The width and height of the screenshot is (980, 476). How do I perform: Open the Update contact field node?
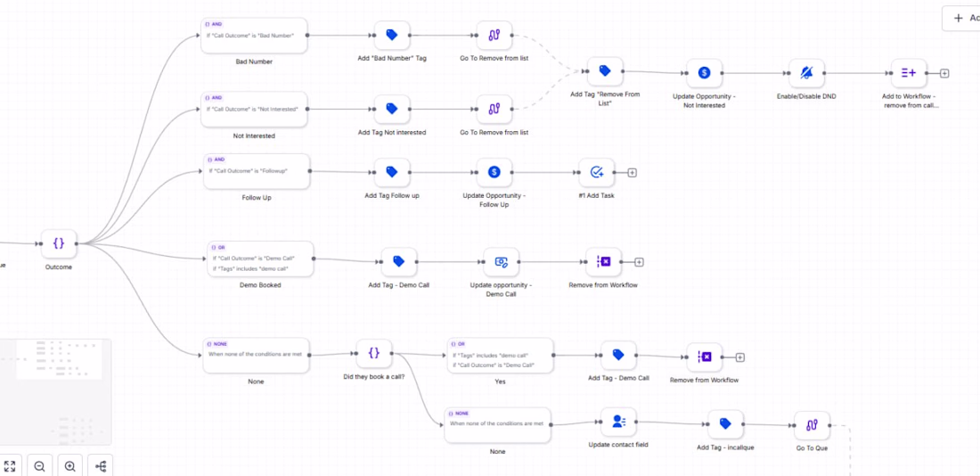[619, 423]
